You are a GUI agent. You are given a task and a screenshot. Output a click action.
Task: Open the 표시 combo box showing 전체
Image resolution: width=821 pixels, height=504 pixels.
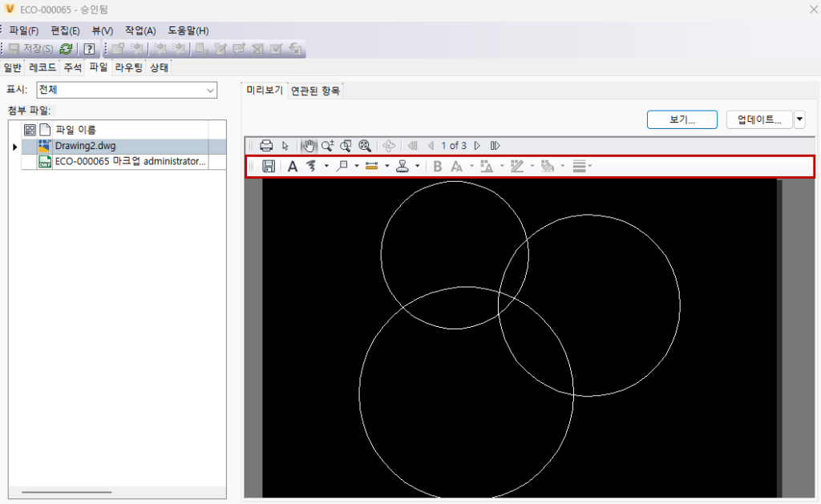[127, 90]
